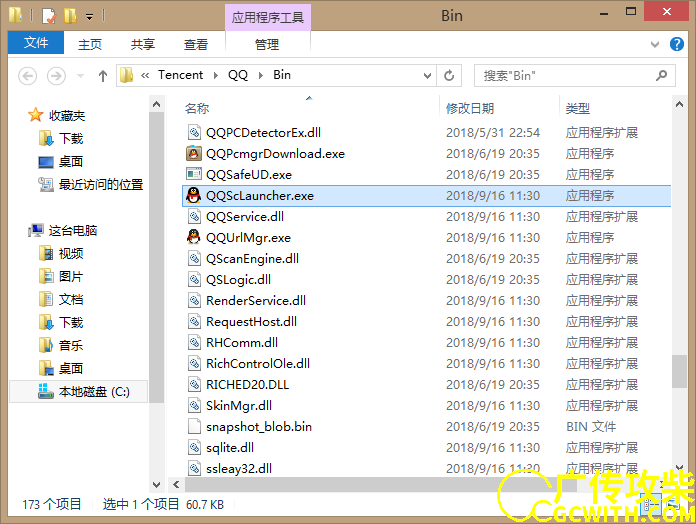Select the file RHComm.dll
This screenshot has width=696, height=524.
242,343
